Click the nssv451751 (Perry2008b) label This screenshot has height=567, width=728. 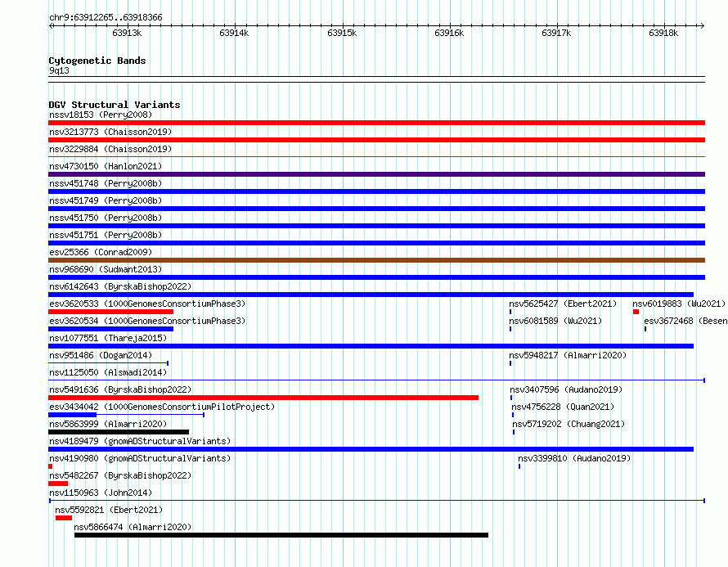coord(106,235)
